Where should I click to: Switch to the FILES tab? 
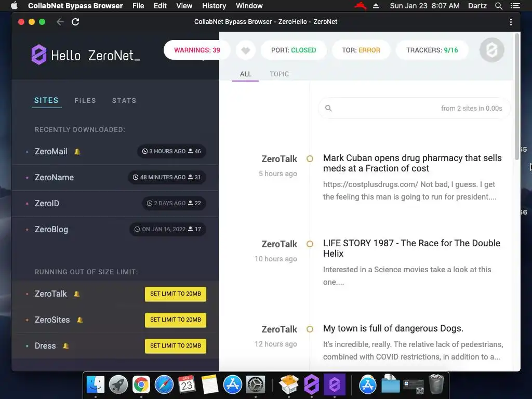85,100
